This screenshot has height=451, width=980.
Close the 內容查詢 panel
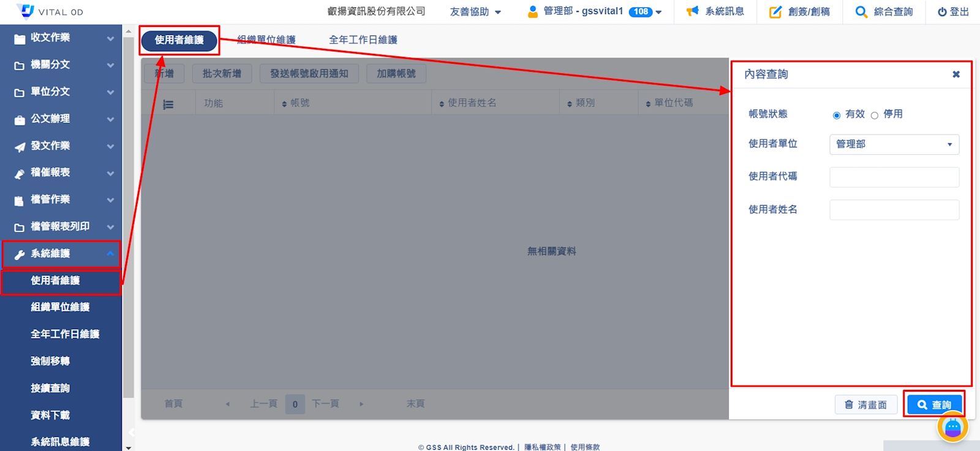[x=956, y=75]
